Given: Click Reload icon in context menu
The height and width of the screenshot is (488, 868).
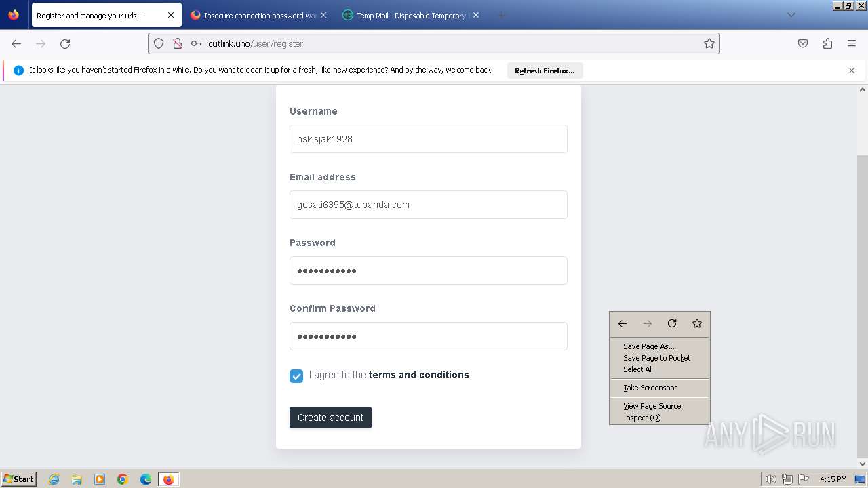Looking at the screenshot, I should 672,324.
